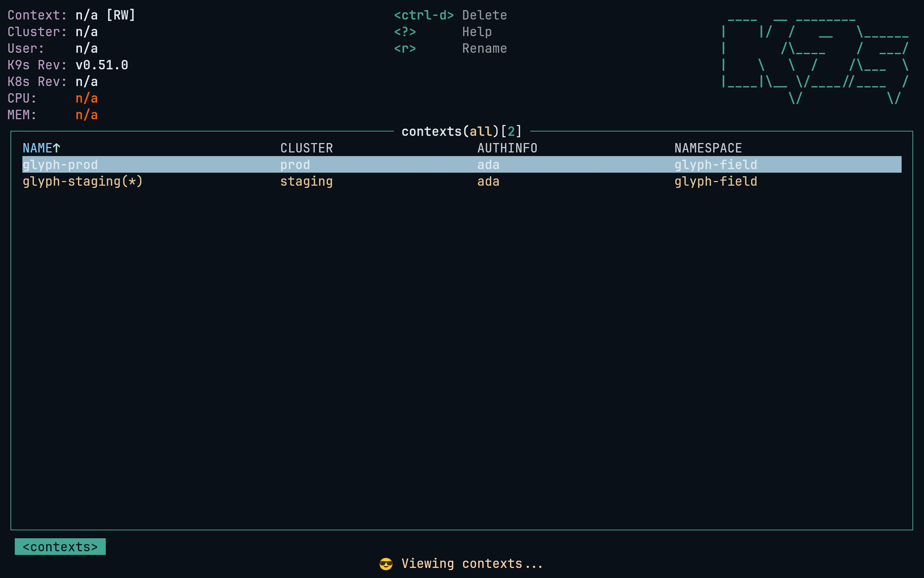Viewport: 924px width, 578px height.
Task: Click glyph-field namespace in glyph-staging row
Action: pos(716,181)
